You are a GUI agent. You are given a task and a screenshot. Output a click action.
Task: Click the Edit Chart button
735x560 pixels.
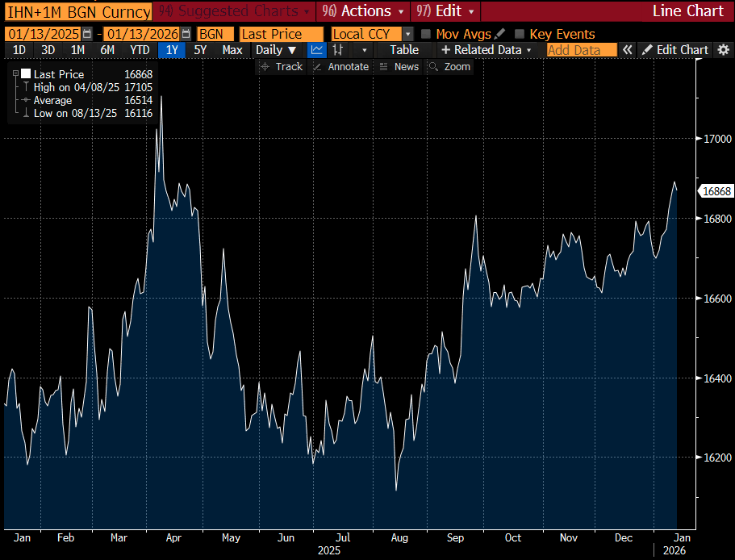pyautogui.click(x=675, y=50)
